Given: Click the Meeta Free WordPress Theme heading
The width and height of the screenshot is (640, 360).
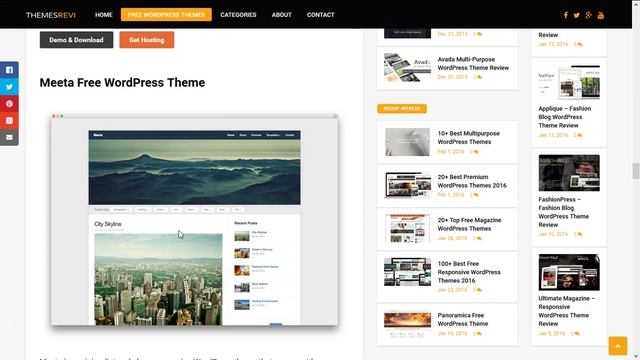Looking at the screenshot, I should 122,82.
